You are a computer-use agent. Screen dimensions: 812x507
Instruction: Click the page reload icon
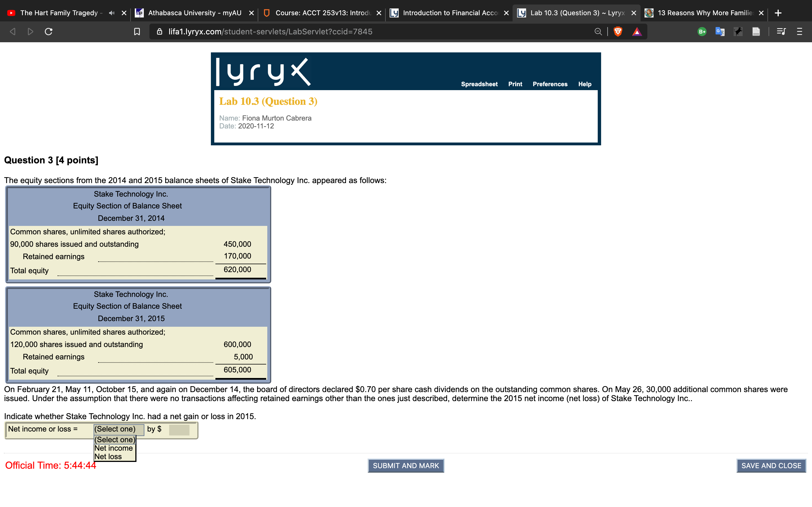click(49, 32)
